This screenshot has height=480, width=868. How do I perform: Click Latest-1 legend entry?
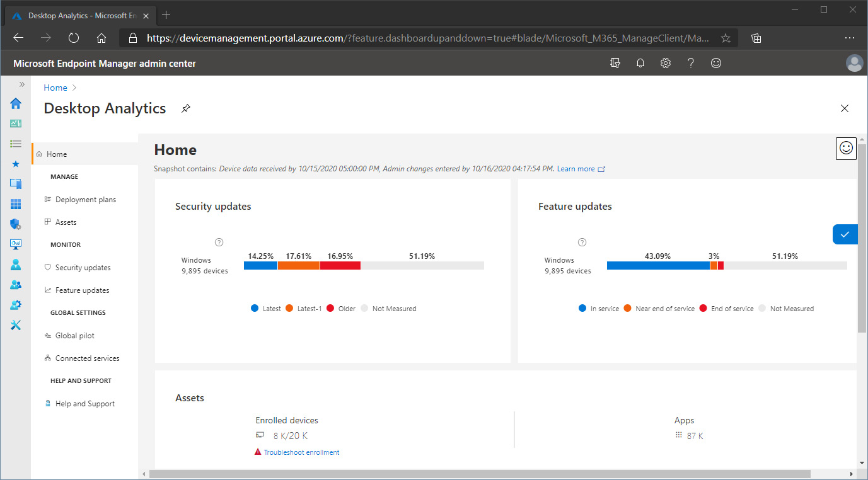coord(304,309)
